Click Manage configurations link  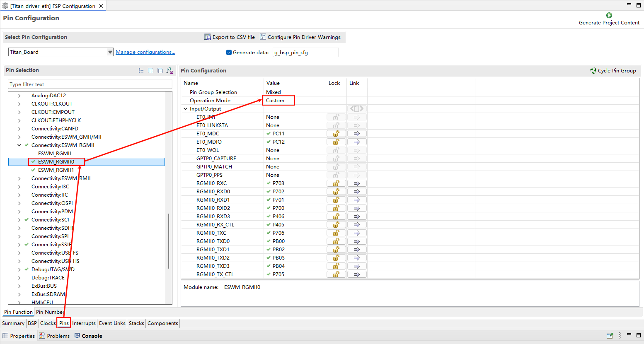pyautogui.click(x=145, y=52)
